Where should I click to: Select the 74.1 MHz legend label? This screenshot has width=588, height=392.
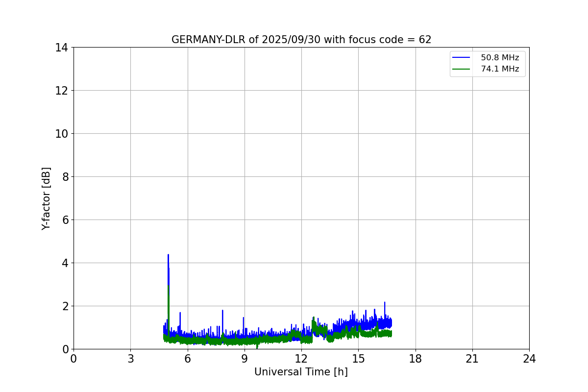500,69
